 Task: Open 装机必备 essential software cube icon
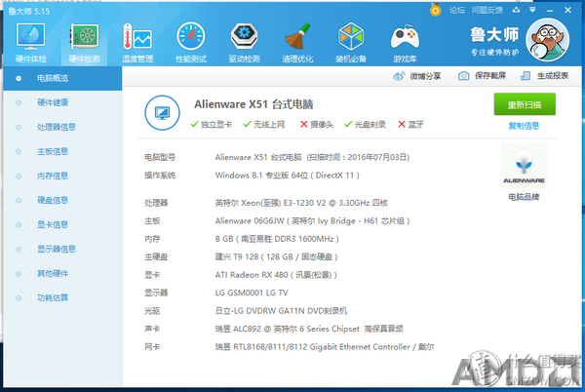(x=351, y=43)
